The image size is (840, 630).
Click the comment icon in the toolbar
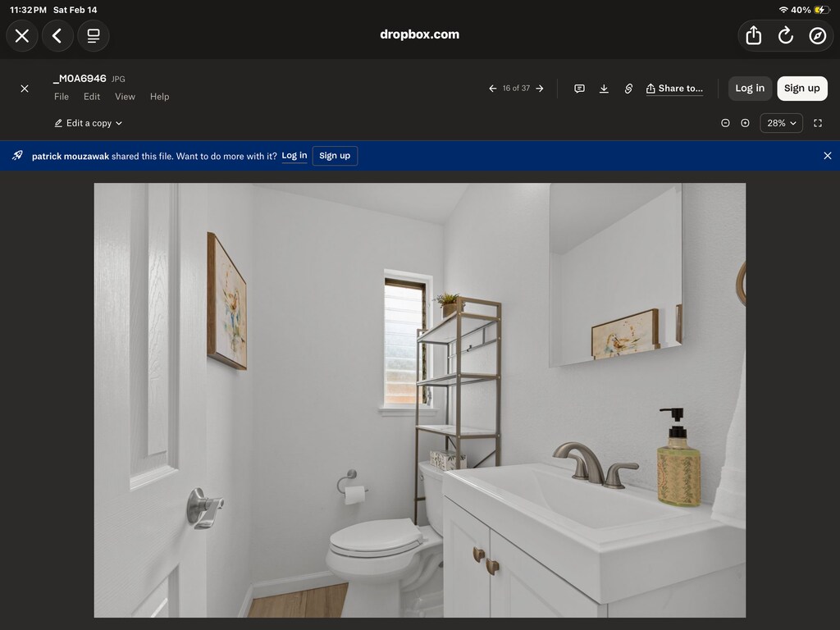click(579, 89)
